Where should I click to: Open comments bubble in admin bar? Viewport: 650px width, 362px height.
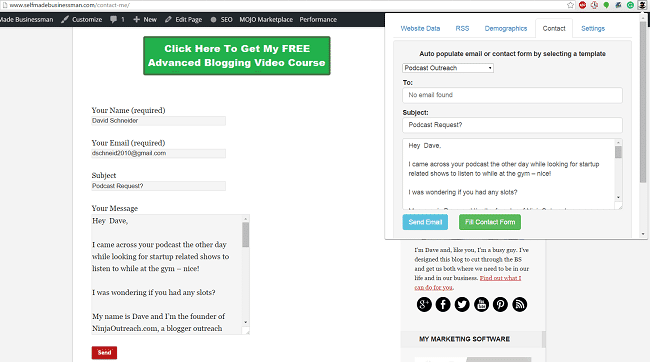pyautogui.click(x=117, y=19)
